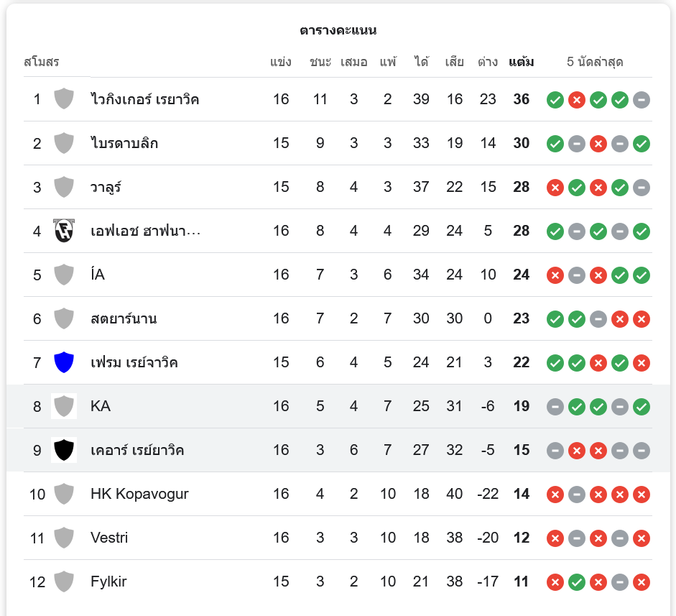Click the first-place team's red loss icon
This screenshot has width=676, height=616.
(576, 100)
